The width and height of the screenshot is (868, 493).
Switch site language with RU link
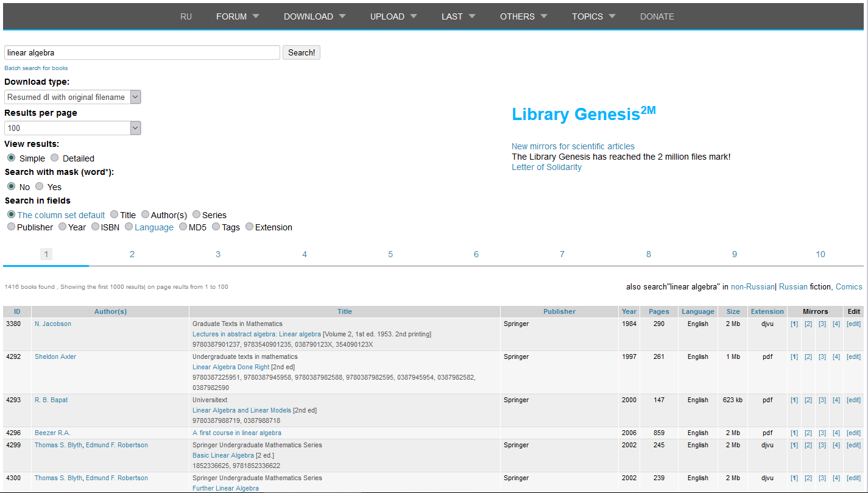[186, 16]
